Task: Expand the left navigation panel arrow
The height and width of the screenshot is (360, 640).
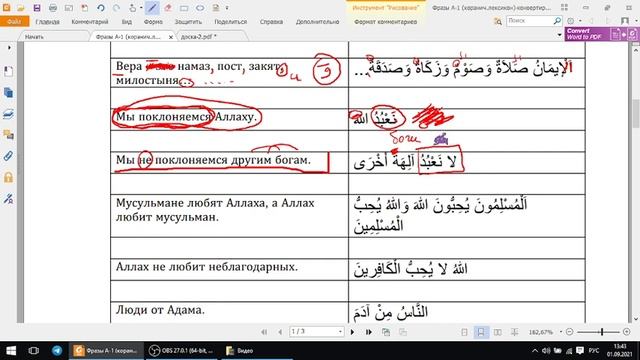Action: click(9, 48)
